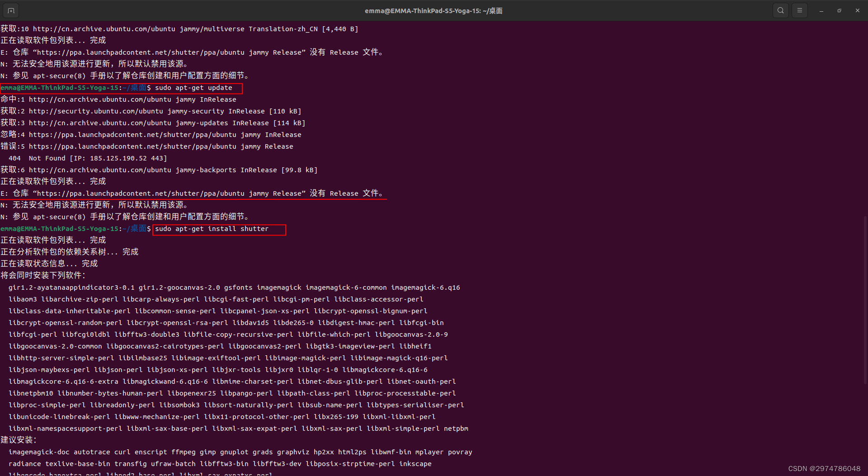Click package name libjson-maybexs-perl
Screen dimensions: 868x476
click(x=49, y=370)
